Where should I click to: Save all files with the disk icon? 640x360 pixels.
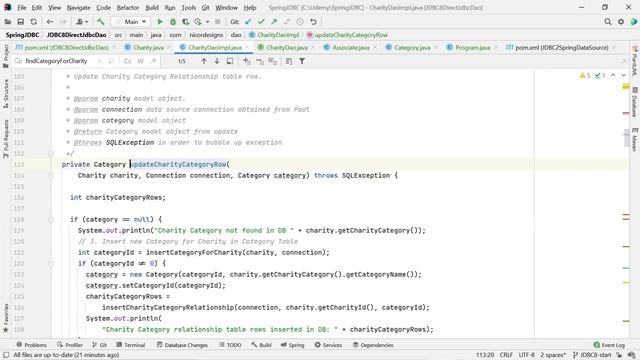point(20,22)
